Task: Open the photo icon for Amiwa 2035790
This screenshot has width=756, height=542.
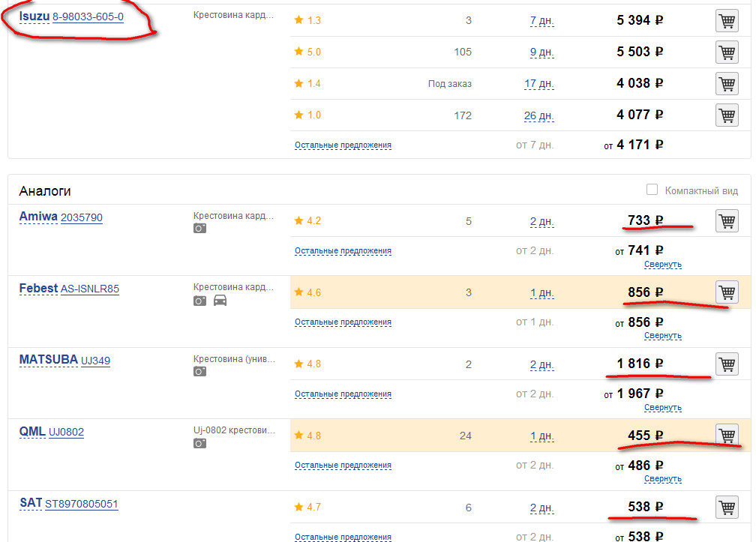Action: click(199, 229)
